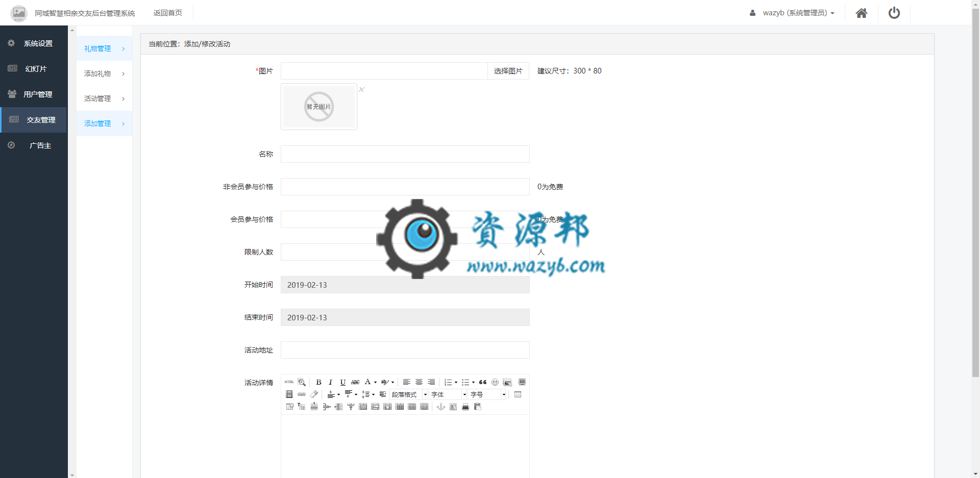Toggle italic formatting in editor
Image resolution: width=980 pixels, height=478 pixels.
pyautogui.click(x=330, y=382)
